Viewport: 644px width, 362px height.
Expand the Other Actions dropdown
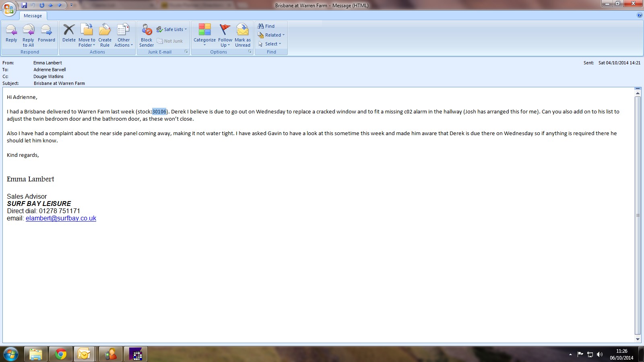point(124,35)
